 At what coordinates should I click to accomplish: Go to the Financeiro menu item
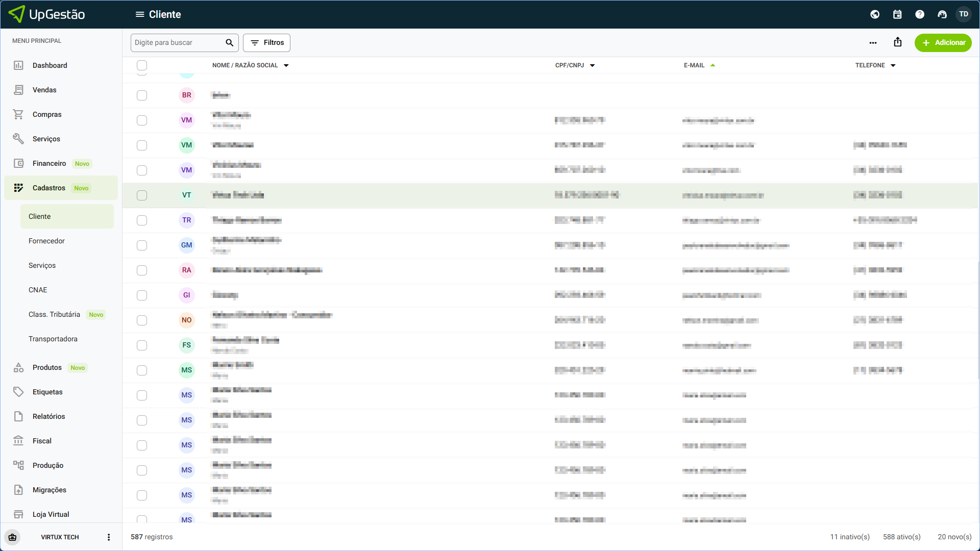(x=49, y=163)
